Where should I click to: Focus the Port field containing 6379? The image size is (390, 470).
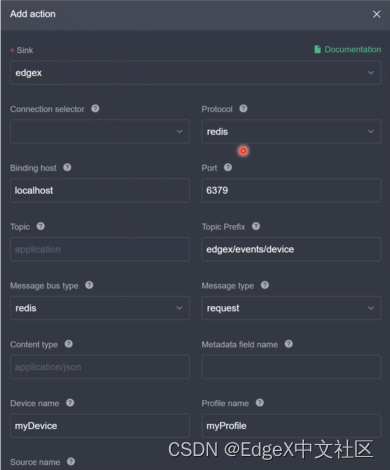(x=291, y=190)
